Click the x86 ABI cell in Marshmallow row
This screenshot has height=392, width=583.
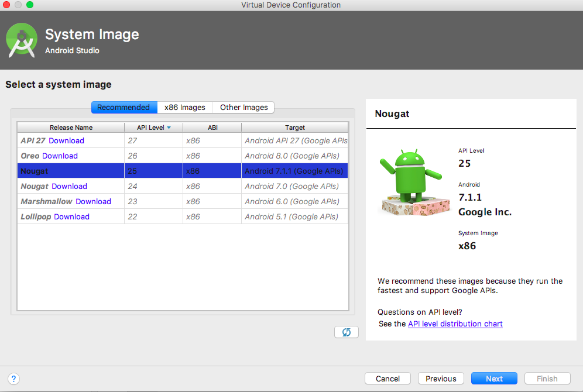point(212,201)
